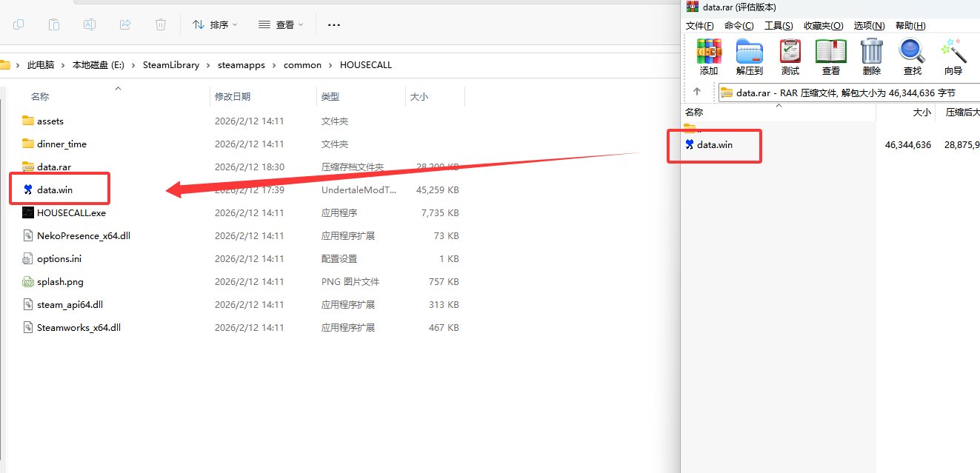
Task: Open the three-dot more options menu
Action: [334, 24]
